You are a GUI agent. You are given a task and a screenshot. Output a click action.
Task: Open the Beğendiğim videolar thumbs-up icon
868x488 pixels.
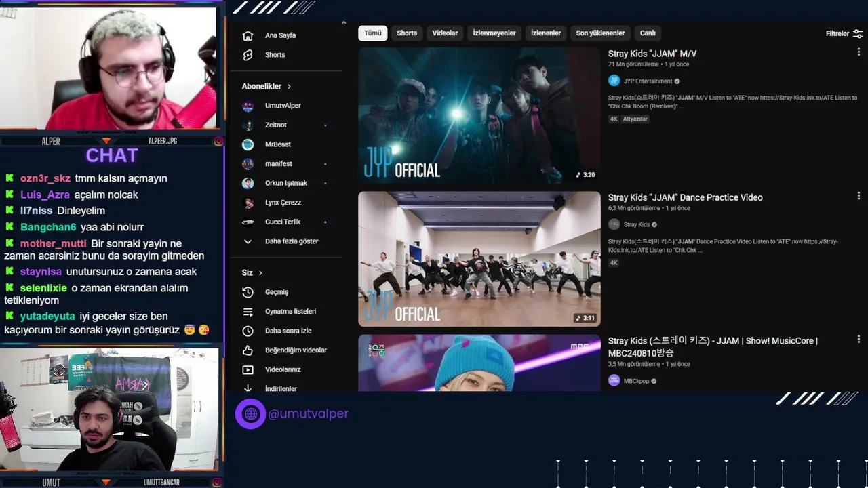(248, 350)
